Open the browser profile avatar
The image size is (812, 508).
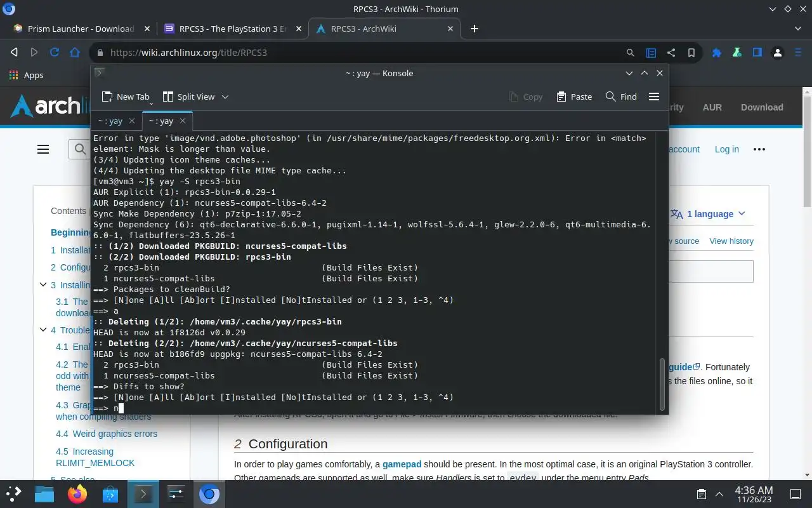tap(778, 53)
